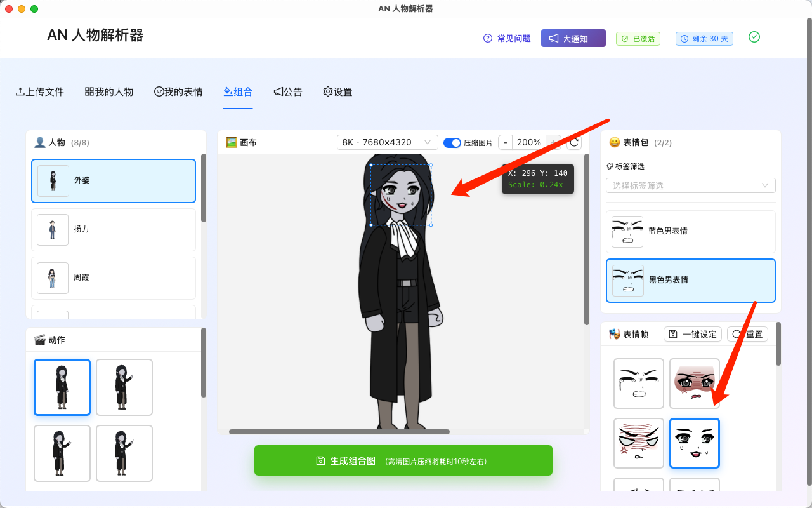
Task: Click the green checkmark status icon
Action: [x=754, y=37]
